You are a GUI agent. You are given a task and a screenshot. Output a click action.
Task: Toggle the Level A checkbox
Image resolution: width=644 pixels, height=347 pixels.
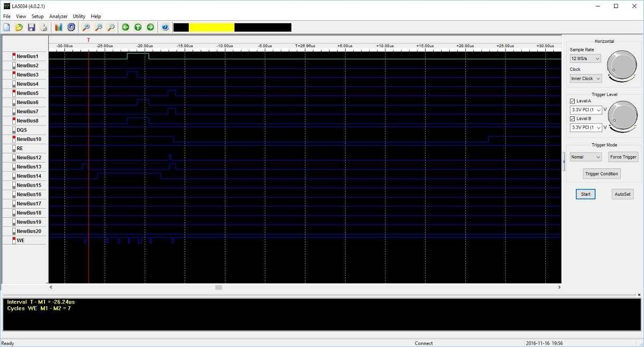click(573, 101)
